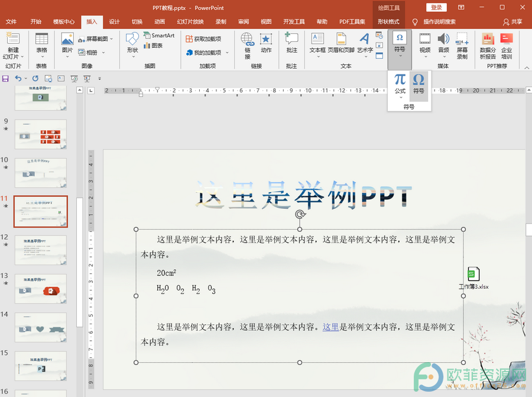Start Screen Recording (屏幕录制)
This screenshot has height=397, width=532.
[462, 46]
